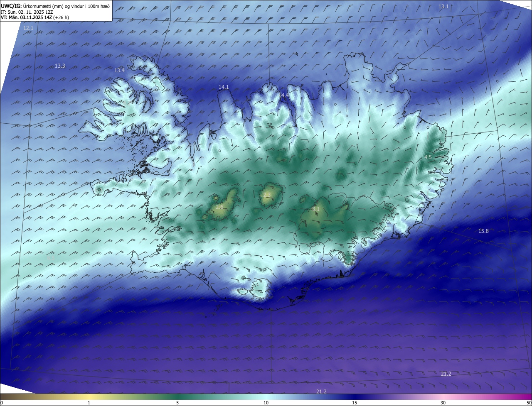Click the dark navy segment of the color scale

(355, 396)
